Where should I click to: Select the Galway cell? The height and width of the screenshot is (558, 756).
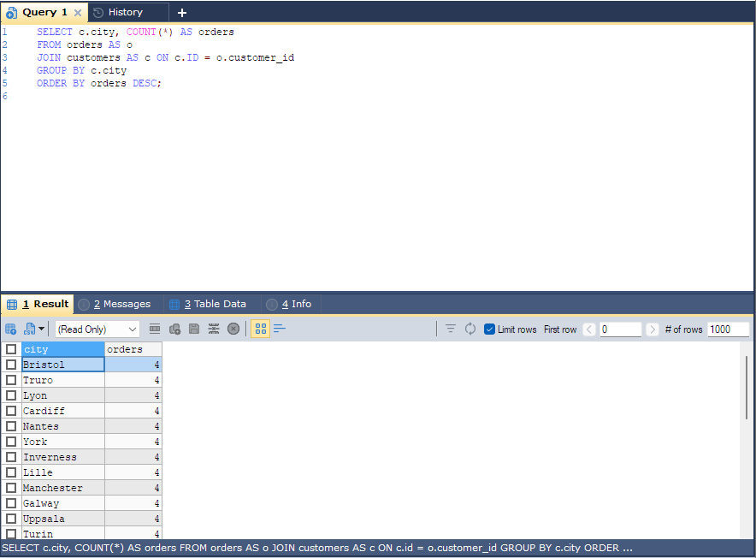(x=62, y=503)
